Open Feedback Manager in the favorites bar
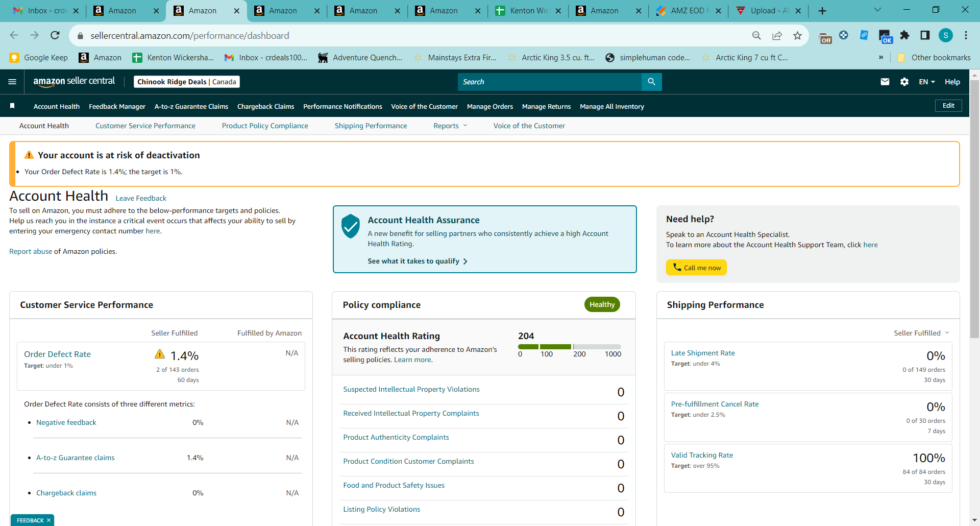 coord(117,106)
